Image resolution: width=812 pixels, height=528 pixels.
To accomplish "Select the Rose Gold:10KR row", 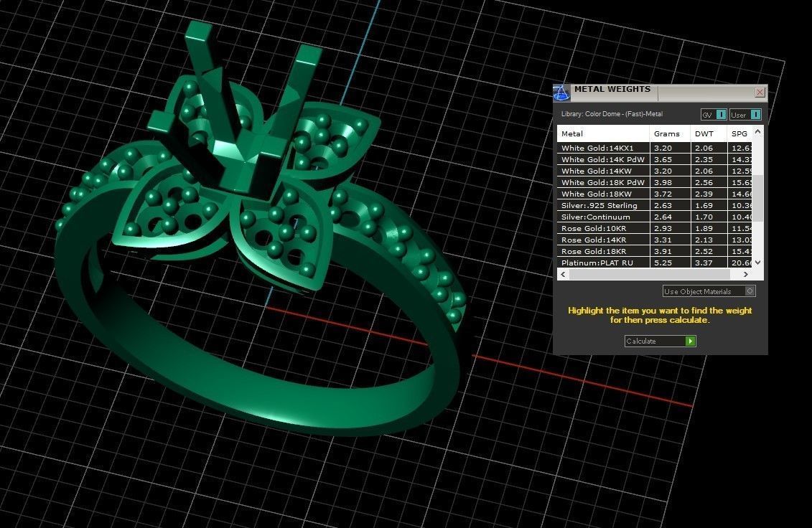I will coord(655,228).
